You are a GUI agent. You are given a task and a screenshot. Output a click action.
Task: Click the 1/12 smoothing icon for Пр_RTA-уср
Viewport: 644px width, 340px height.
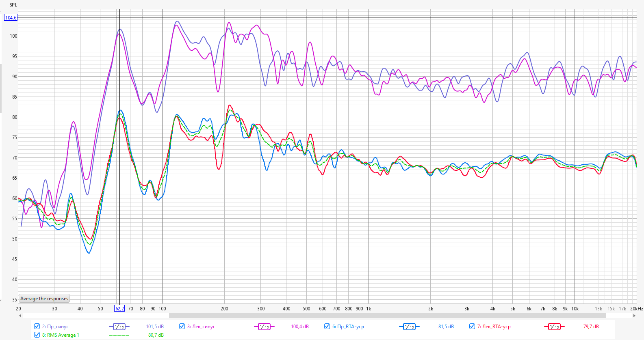[409, 327]
